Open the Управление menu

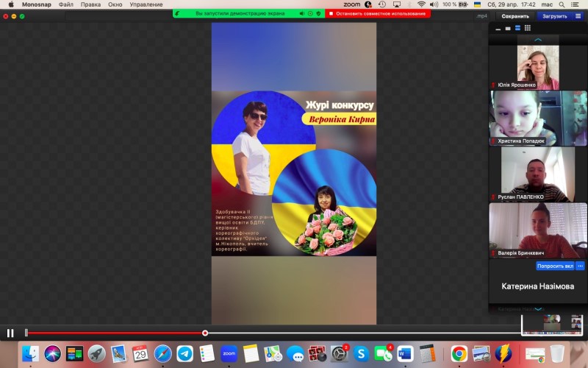(146, 4)
